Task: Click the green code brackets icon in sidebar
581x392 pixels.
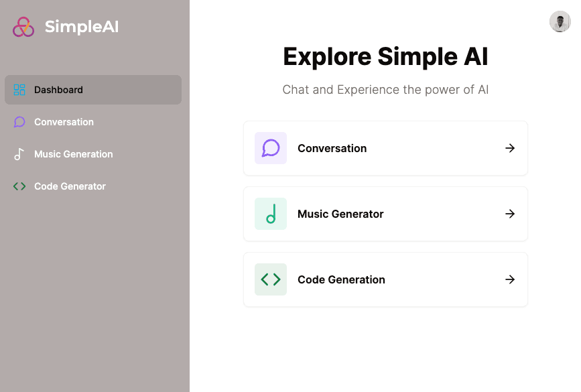Action: coord(19,186)
